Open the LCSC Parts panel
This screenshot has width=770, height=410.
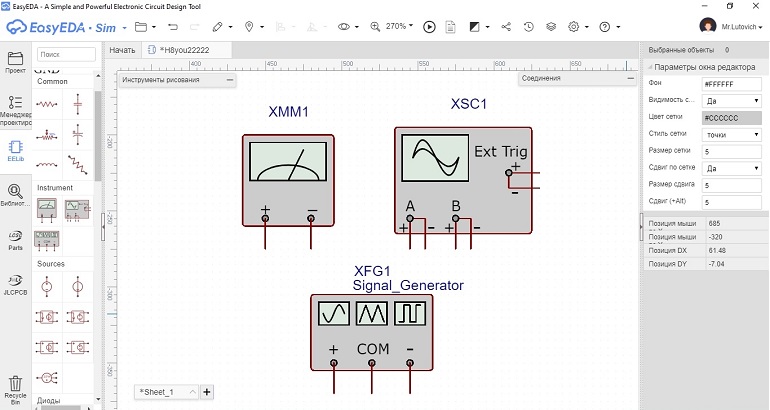[x=15, y=240]
